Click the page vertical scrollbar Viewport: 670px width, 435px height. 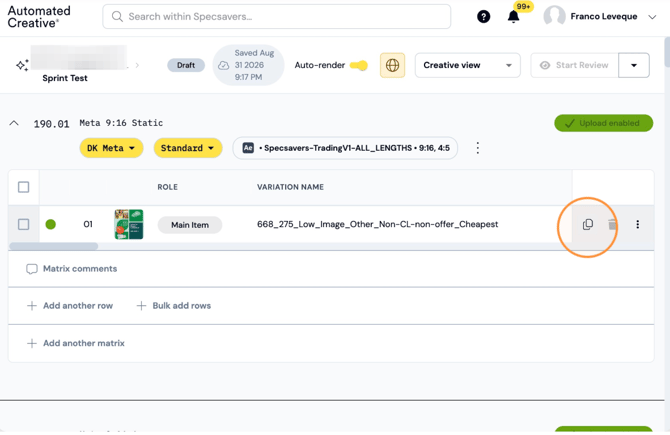pos(667,52)
